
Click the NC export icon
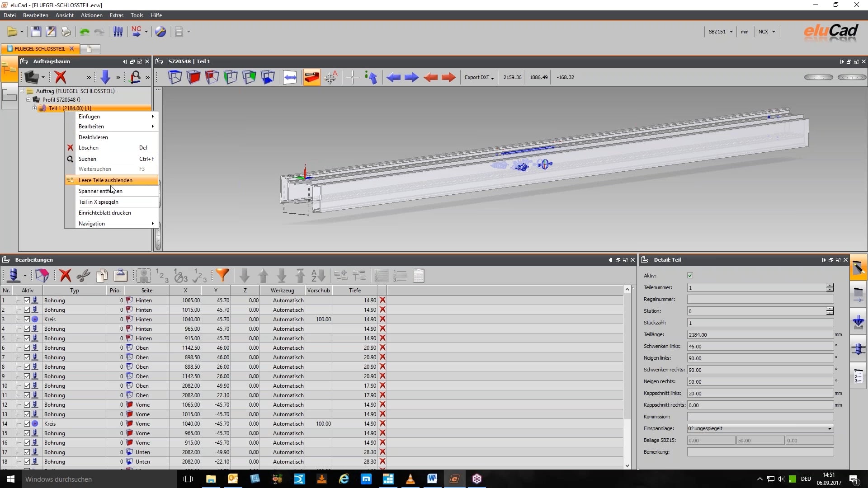(x=136, y=32)
